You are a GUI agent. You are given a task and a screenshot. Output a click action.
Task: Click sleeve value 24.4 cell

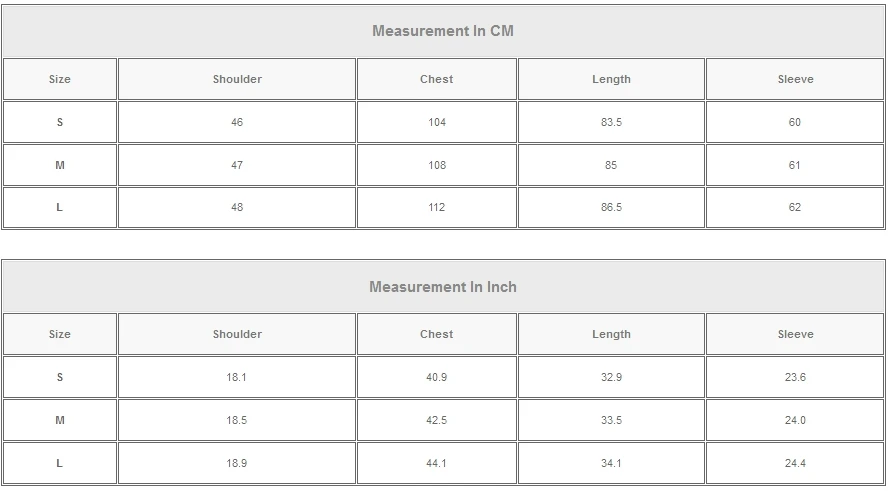coord(795,463)
